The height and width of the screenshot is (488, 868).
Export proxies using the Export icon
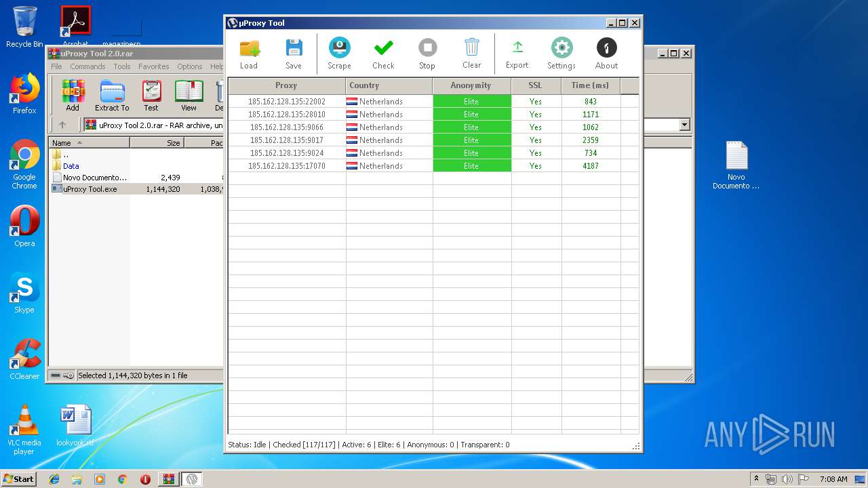[517, 54]
